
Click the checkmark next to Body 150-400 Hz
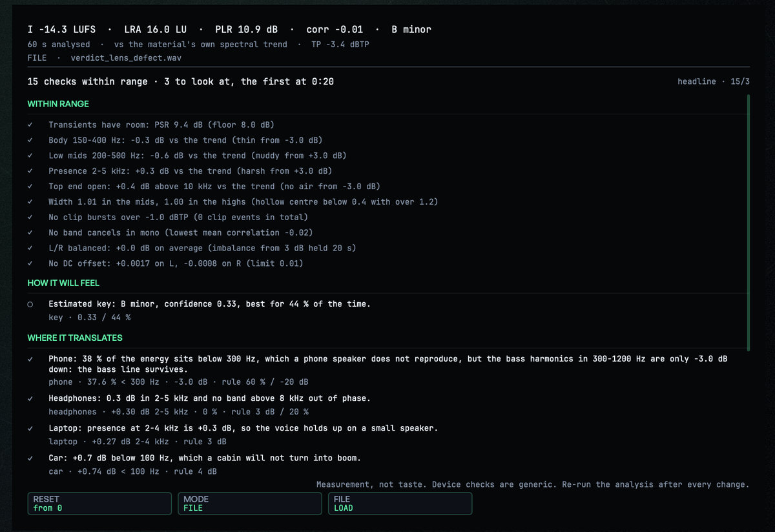(x=30, y=140)
